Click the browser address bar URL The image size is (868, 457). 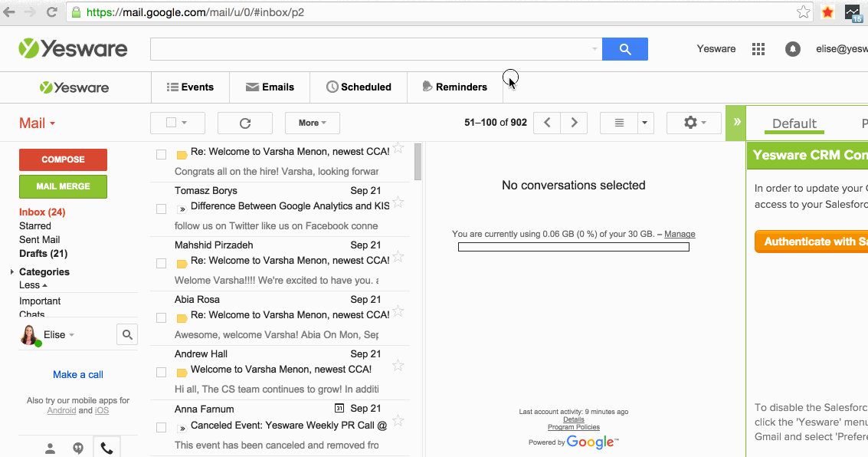pyautogui.click(x=195, y=12)
